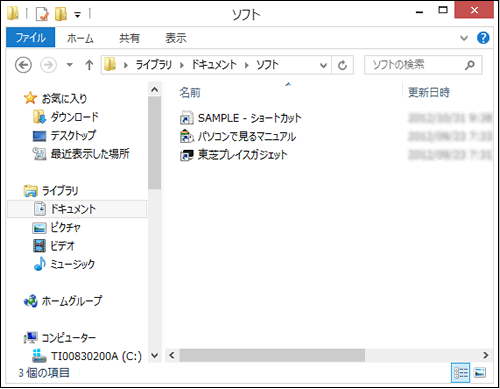Click the SAMPLE shortcut file icon

tap(187, 118)
